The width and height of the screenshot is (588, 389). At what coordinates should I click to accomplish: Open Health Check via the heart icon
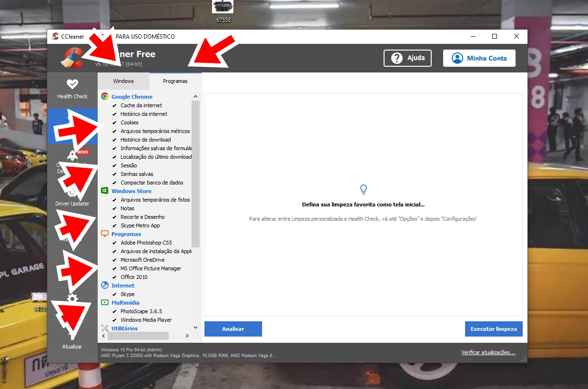pos(72,84)
